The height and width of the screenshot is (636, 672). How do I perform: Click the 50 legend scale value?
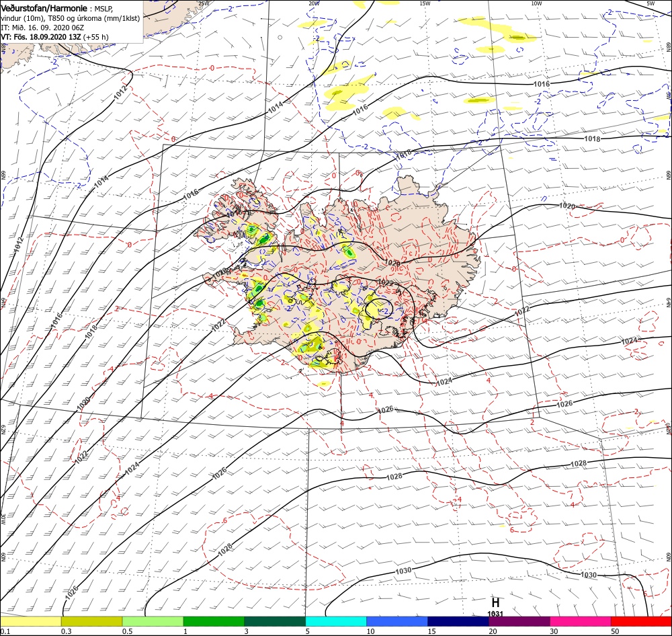(615, 631)
